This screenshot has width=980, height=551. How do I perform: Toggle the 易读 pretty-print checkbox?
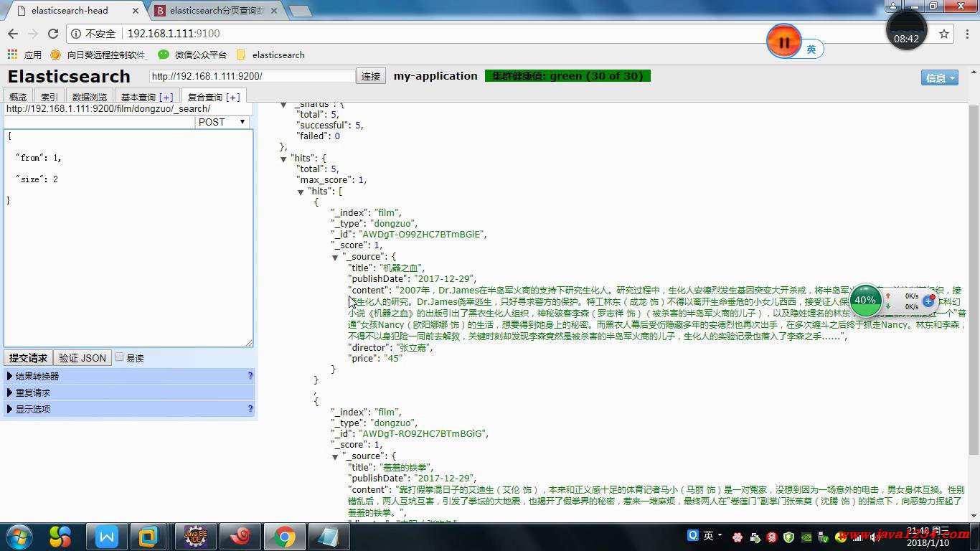pyautogui.click(x=119, y=357)
